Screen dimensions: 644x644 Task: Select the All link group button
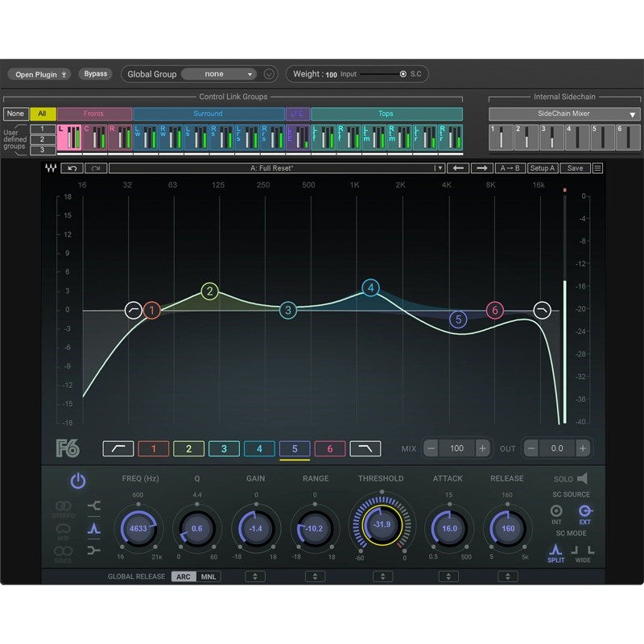pos(43,114)
